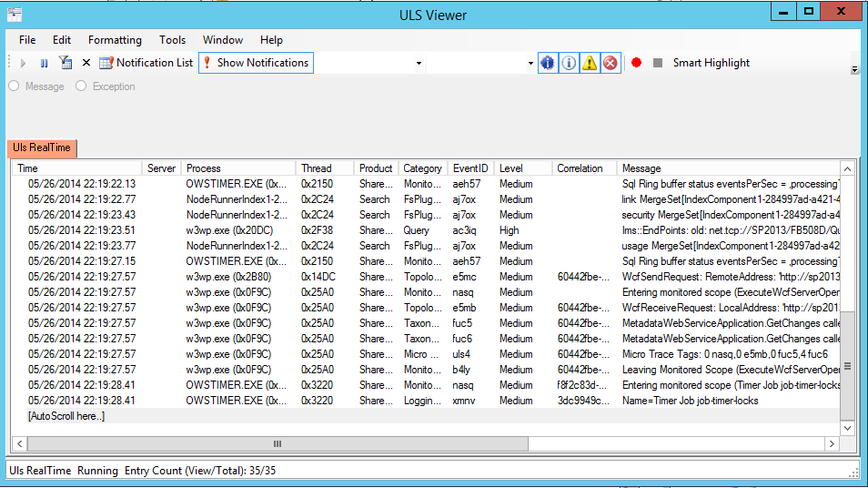Click the ULS Viewer title bar app icon
Image resolution: width=868 pixels, height=488 pixels.
click(15, 15)
